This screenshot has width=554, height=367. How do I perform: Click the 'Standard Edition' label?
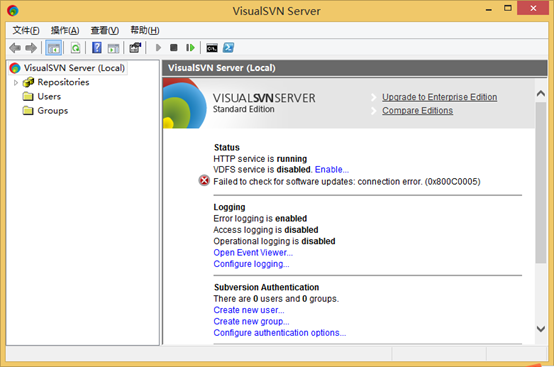coord(243,109)
